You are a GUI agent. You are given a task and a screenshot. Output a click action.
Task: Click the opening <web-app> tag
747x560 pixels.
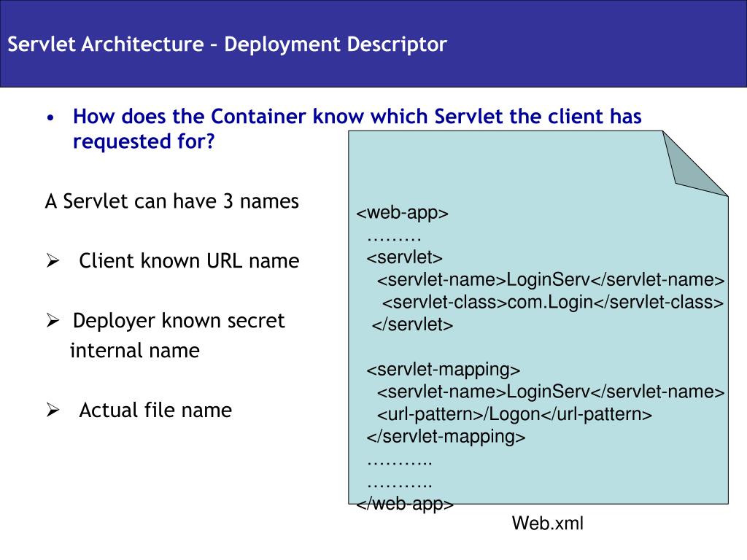pos(403,212)
